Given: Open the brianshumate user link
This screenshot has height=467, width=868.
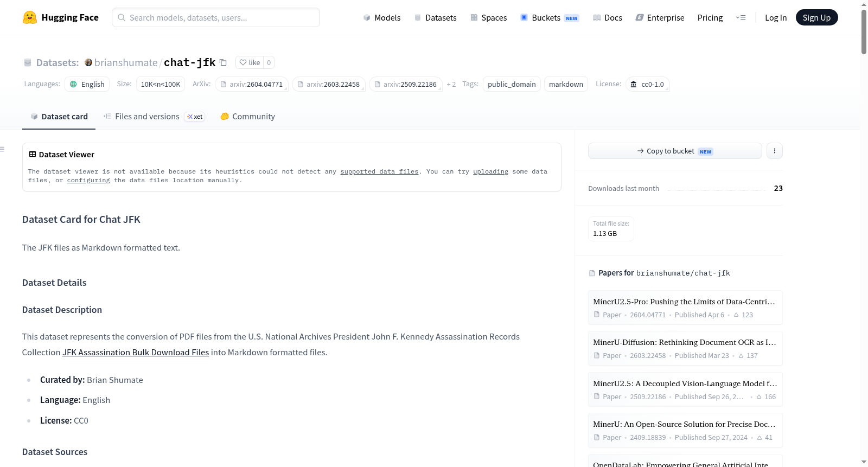Looking at the screenshot, I should [x=126, y=62].
